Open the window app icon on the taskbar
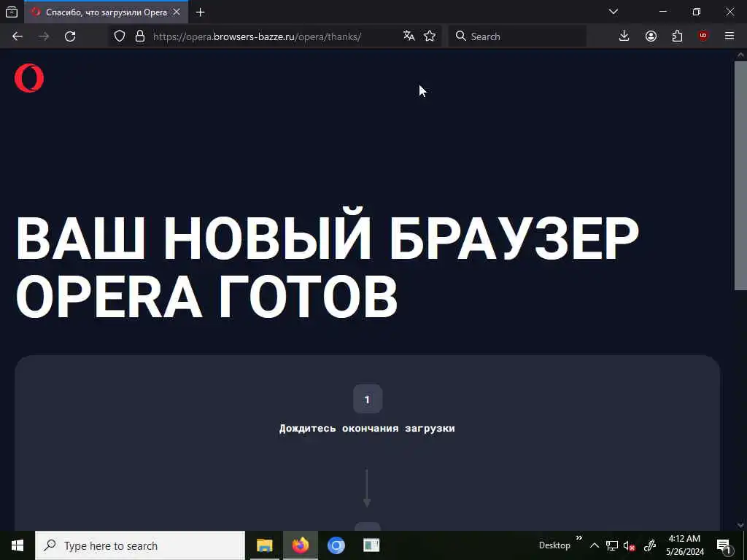The width and height of the screenshot is (747, 560). tap(371, 545)
